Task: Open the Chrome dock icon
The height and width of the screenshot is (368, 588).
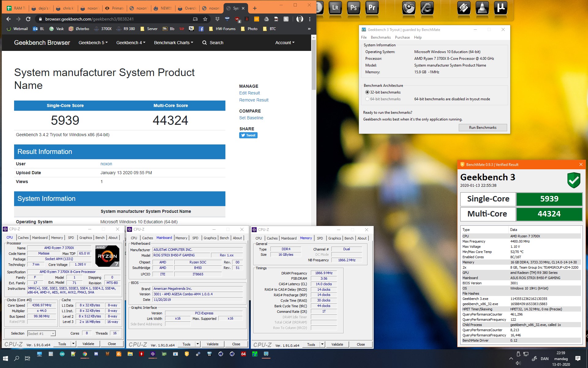Action: pyautogui.click(x=409, y=8)
